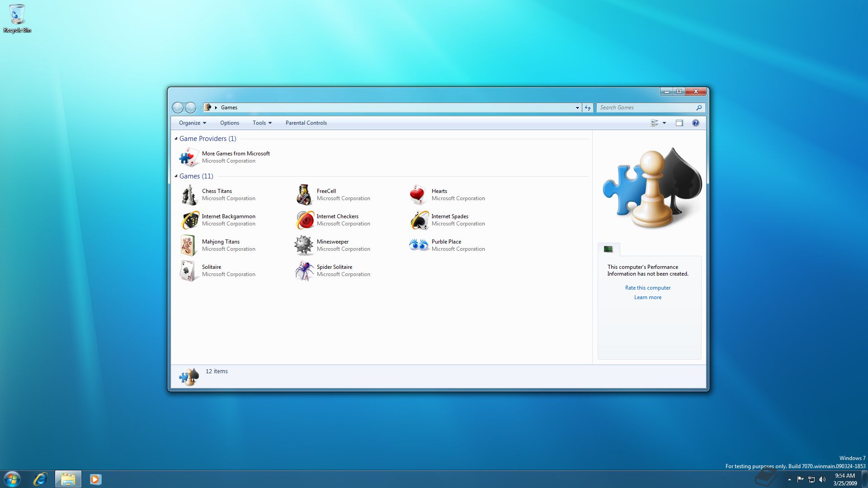Click the Show desktop button
Image resolution: width=868 pixels, height=488 pixels.
click(x=864, y=479)
